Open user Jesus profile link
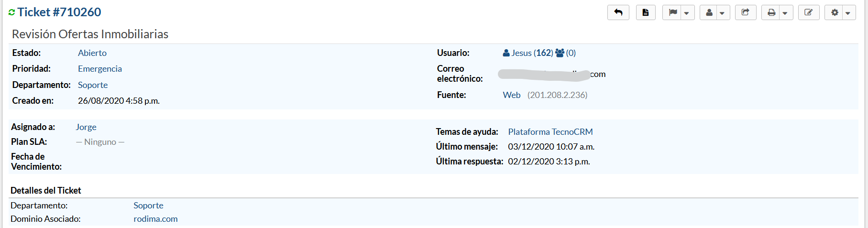868x228 pixels. (521, 53)
